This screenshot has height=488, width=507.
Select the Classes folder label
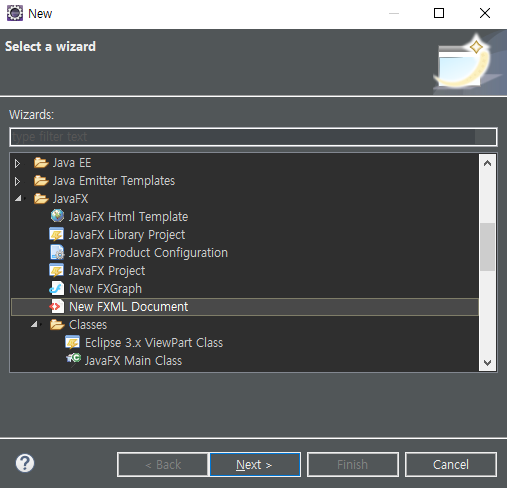88,325
